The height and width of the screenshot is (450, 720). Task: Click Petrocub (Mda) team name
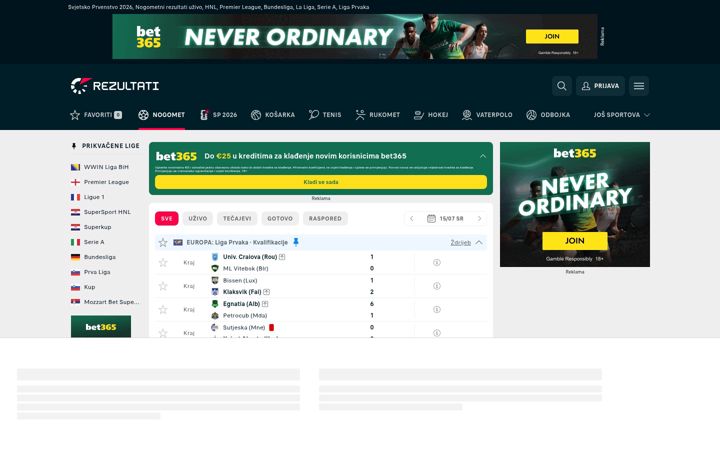tap(245, 316)
